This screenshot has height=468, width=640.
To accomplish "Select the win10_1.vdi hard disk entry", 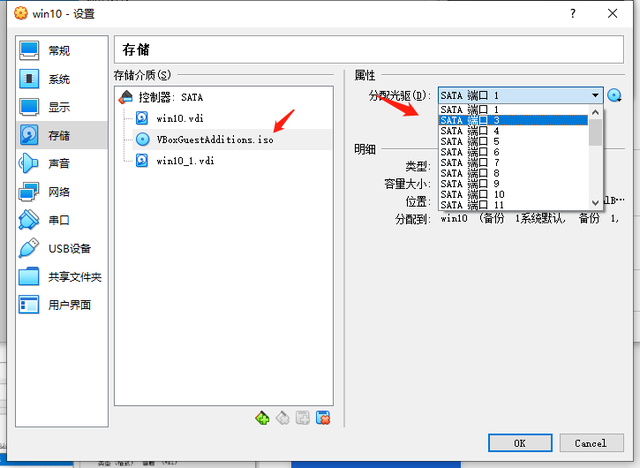I will [232, 161].
